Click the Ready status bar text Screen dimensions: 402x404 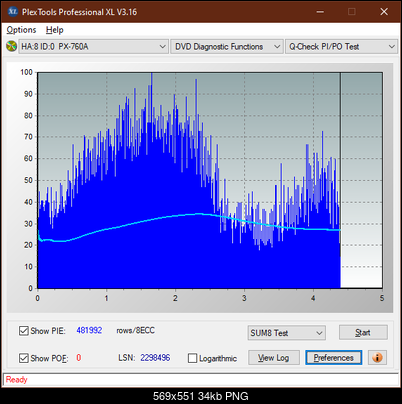pyautogui.click(x=16, y=379)
